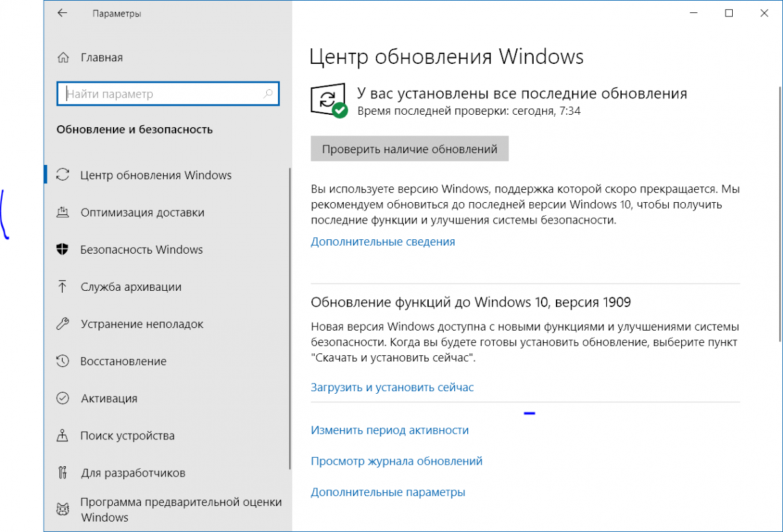Click the back arrow in Параметры header
Screen dimensions: 783x532
[x=63, y=13]
